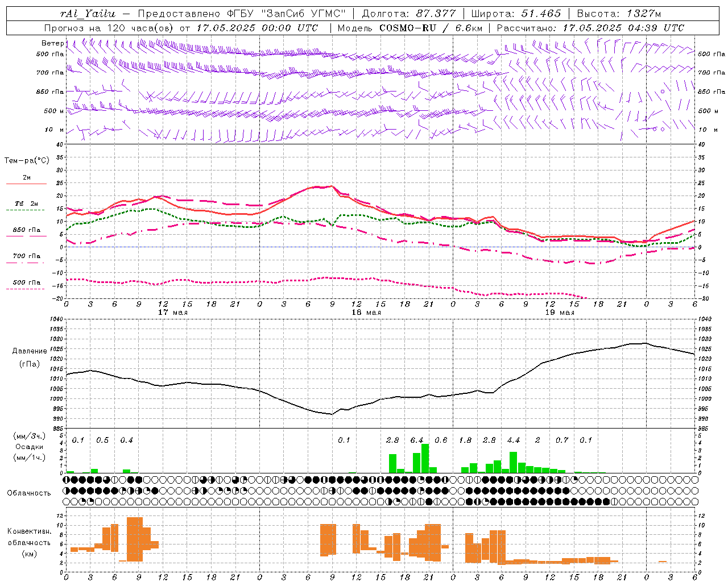Click the 500 гПа entry in temperature legend
This screenshot has height=582, width=728.
point(26,282)
